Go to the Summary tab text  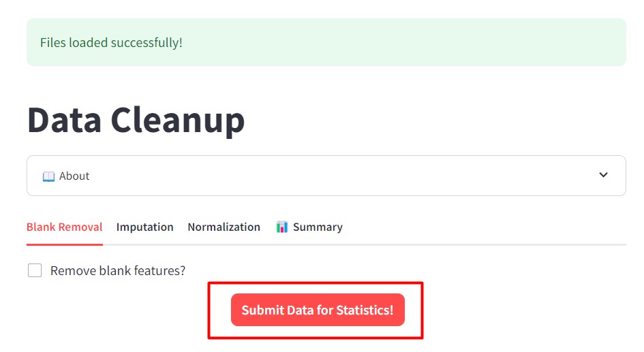pos(318,227)
